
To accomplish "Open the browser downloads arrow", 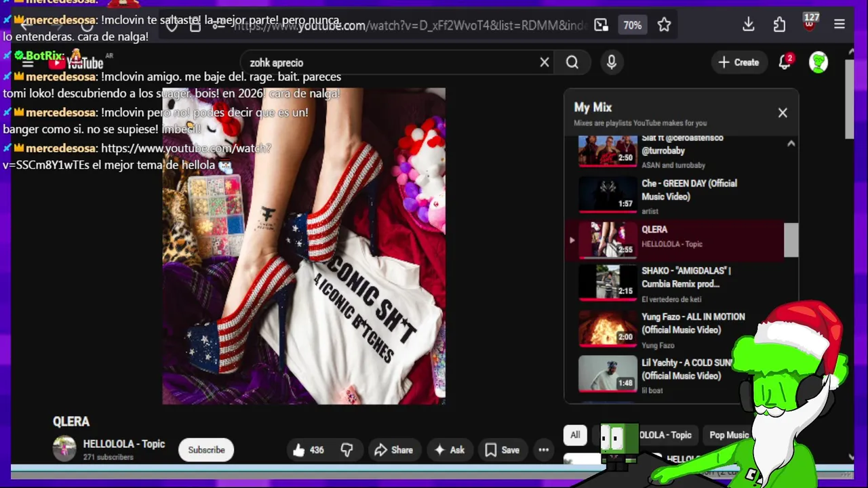I will 749,24.
